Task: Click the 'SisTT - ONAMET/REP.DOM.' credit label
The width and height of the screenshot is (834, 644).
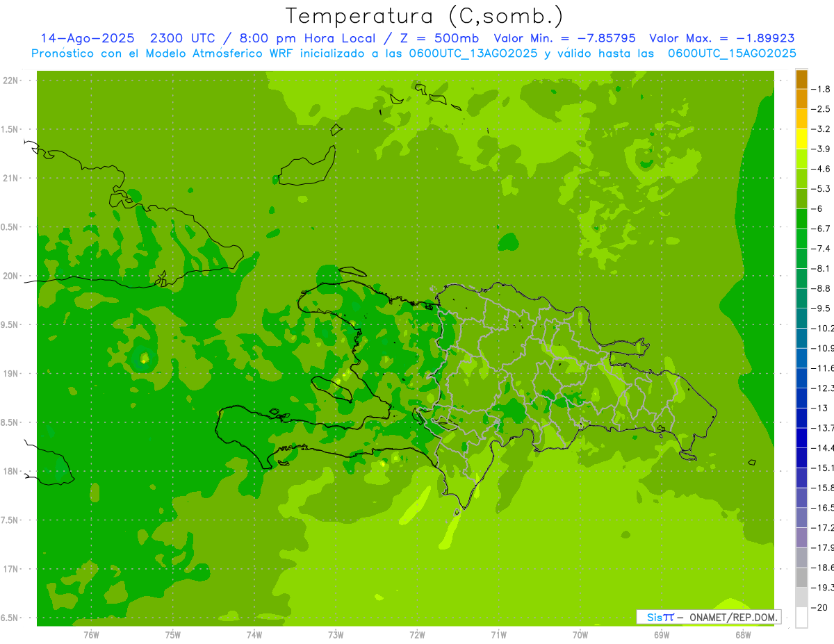Action: [709, 617]
